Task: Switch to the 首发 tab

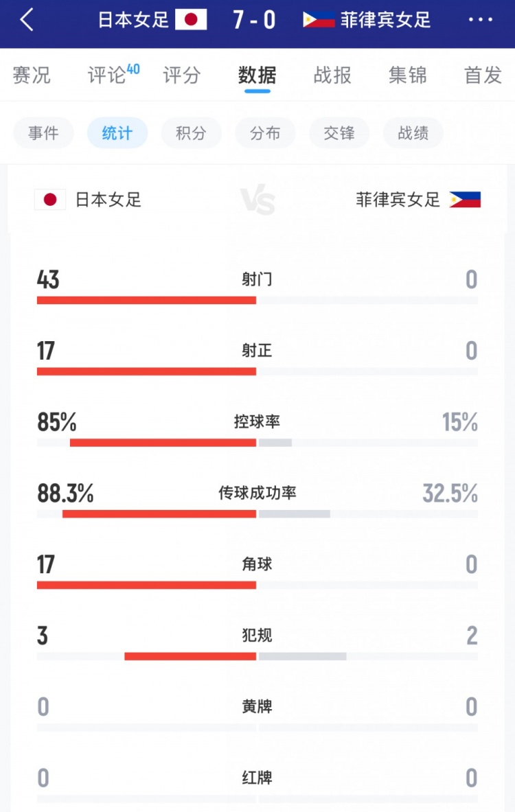Action: pos(483,76)
